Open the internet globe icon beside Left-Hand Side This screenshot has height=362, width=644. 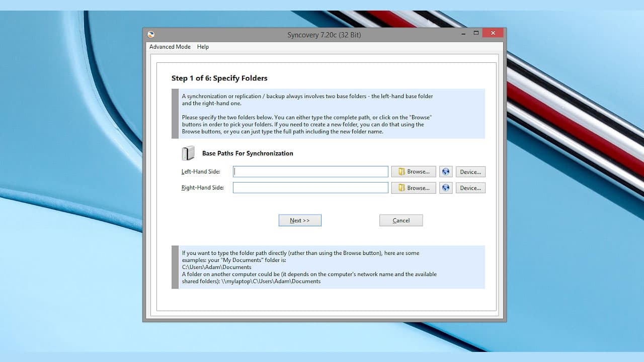445,171
